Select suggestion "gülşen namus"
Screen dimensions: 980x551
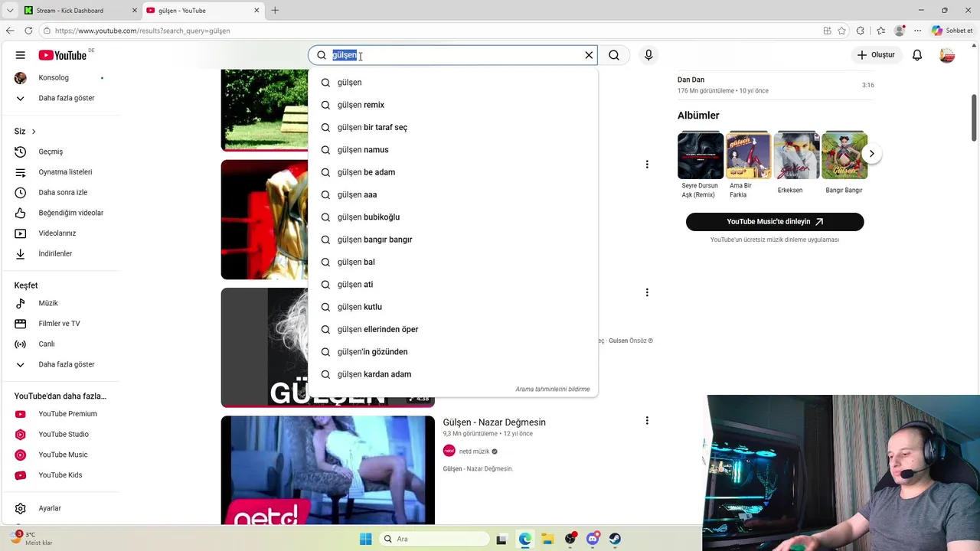(452, 150)
